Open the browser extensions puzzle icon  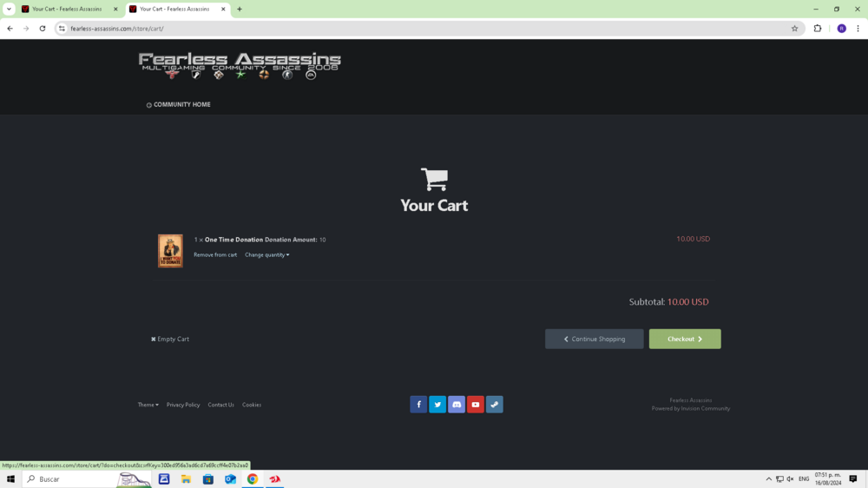point(818,29)
